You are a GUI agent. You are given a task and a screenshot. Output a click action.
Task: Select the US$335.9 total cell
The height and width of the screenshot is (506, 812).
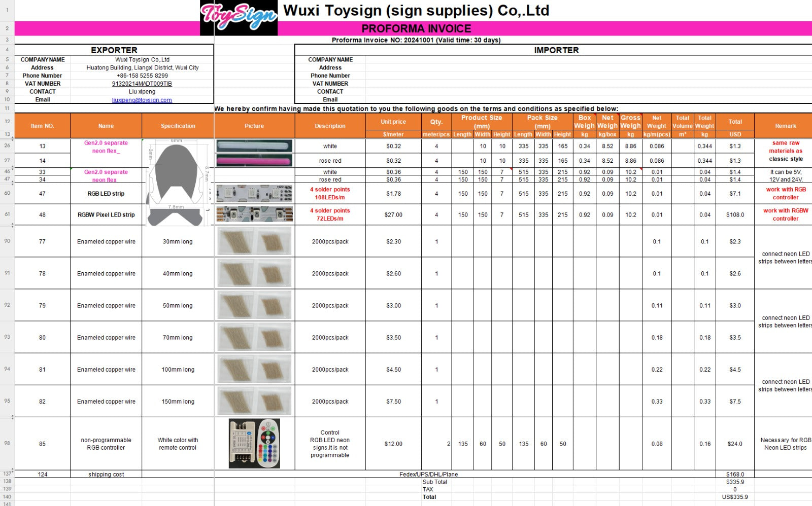point(734,497)
